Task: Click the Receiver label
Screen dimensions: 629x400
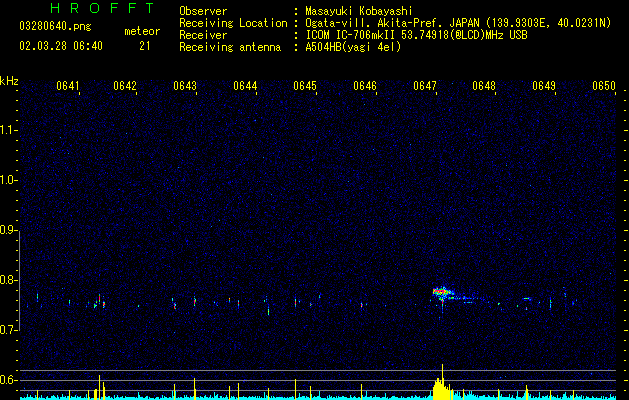Action: [203, 35]
